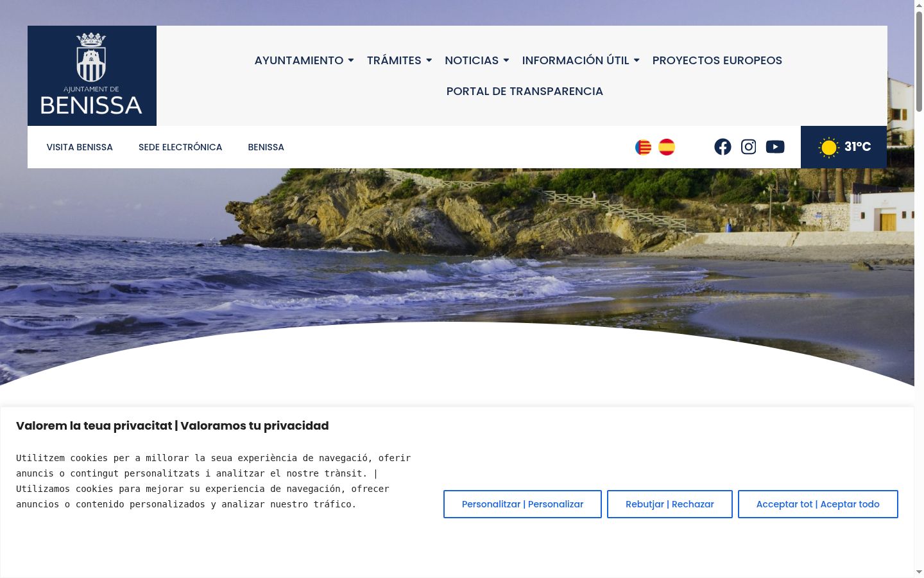Open the Instagram profile icon

[748, 147]
